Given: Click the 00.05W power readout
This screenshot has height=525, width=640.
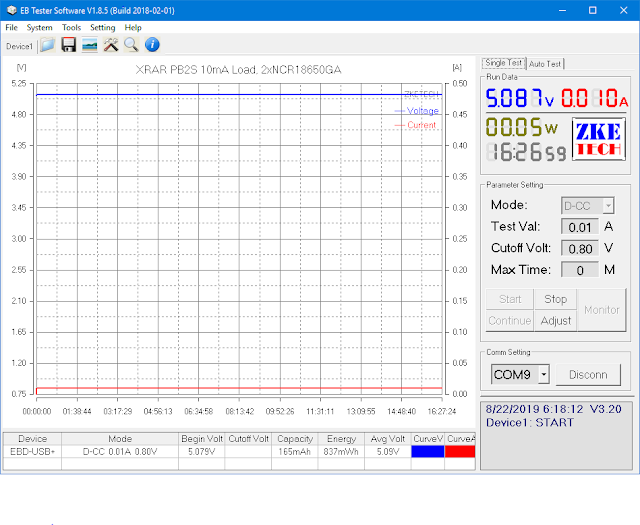Looking at the screenshot, I should [x=522, y=127].
